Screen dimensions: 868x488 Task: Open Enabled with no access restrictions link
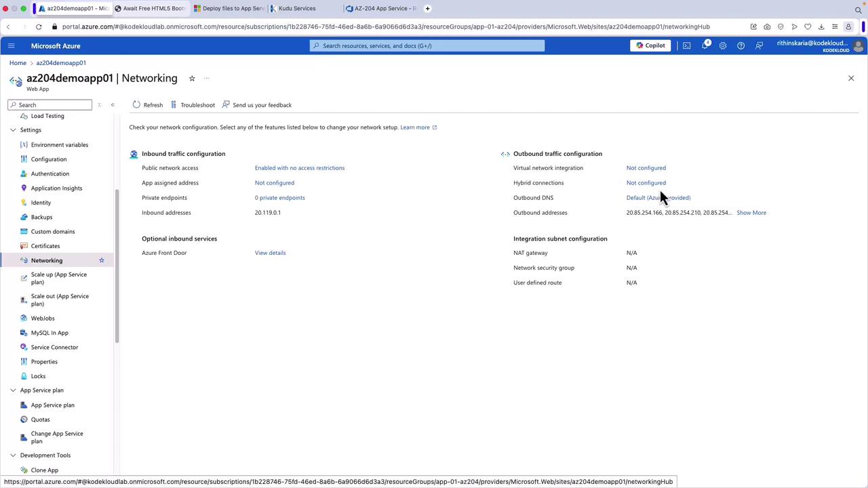[x=300, y=168]
